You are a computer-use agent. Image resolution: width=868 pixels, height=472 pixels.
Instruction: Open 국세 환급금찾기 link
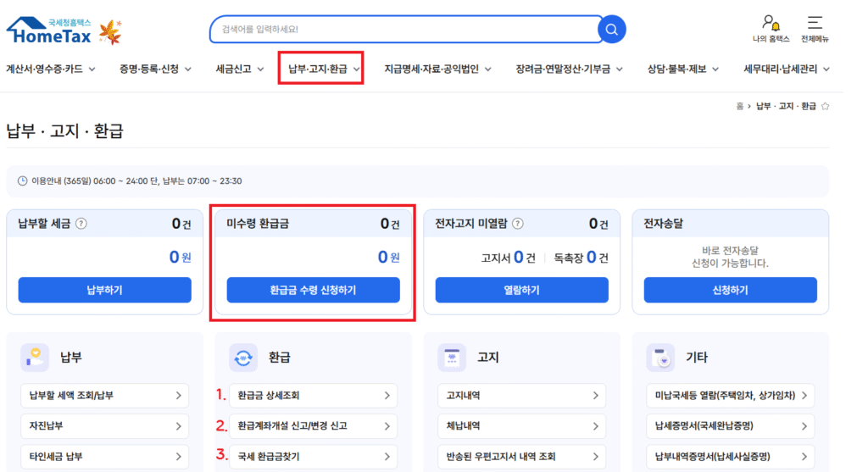pyautogui.click(x=313, y=456)
